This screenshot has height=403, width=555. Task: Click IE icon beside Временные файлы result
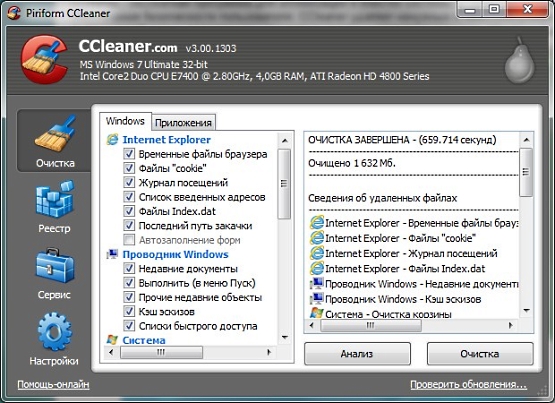point(317,223)
